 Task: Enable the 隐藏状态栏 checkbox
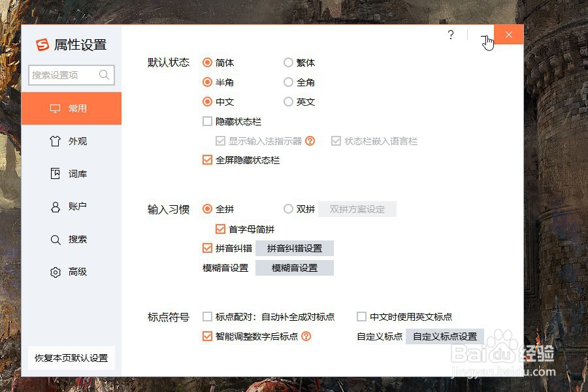[x=207, y=121]
